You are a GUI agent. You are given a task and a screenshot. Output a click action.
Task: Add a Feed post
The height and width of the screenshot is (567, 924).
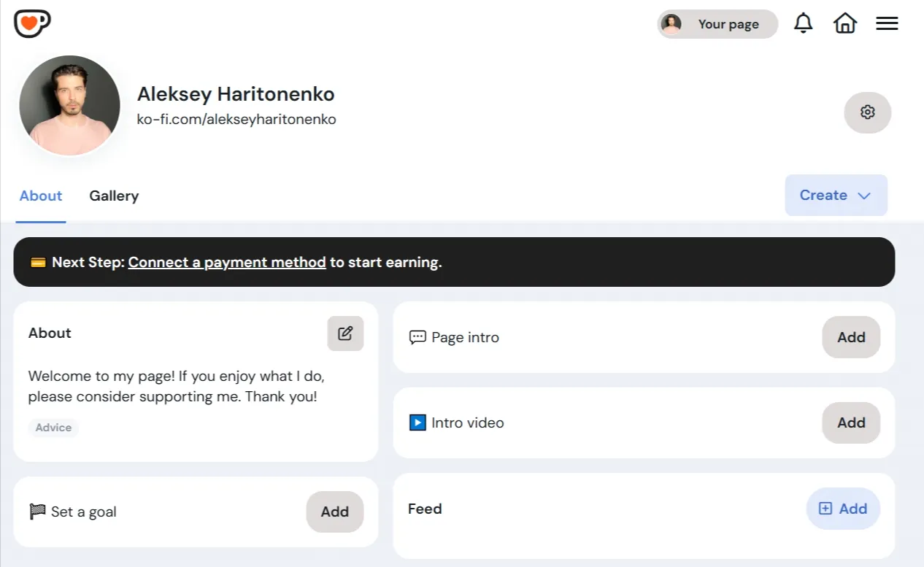point(843,509)
